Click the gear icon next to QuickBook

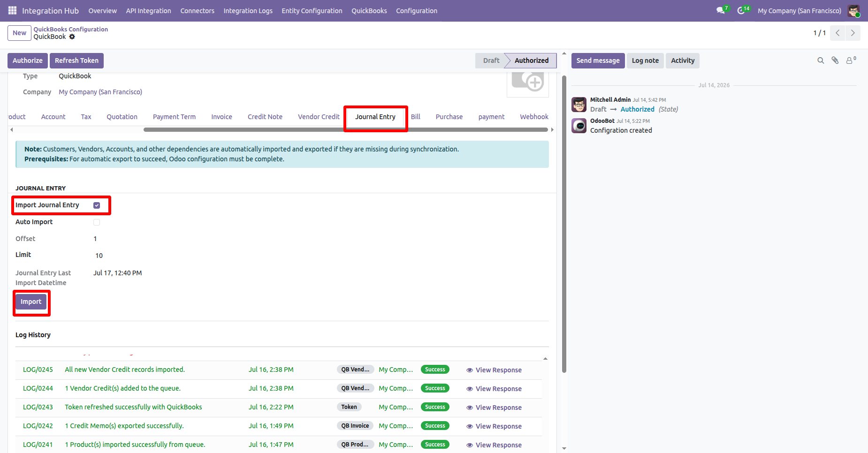click(72, 37)
